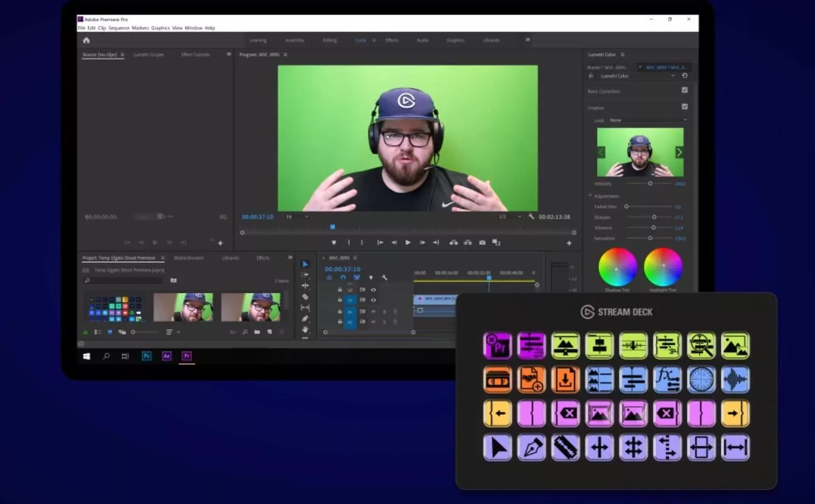Open the Media Browser panel tab
Image resolution: width=815 pixels, height=504 pixels.
pyautogui.click(x=188, y=258)
